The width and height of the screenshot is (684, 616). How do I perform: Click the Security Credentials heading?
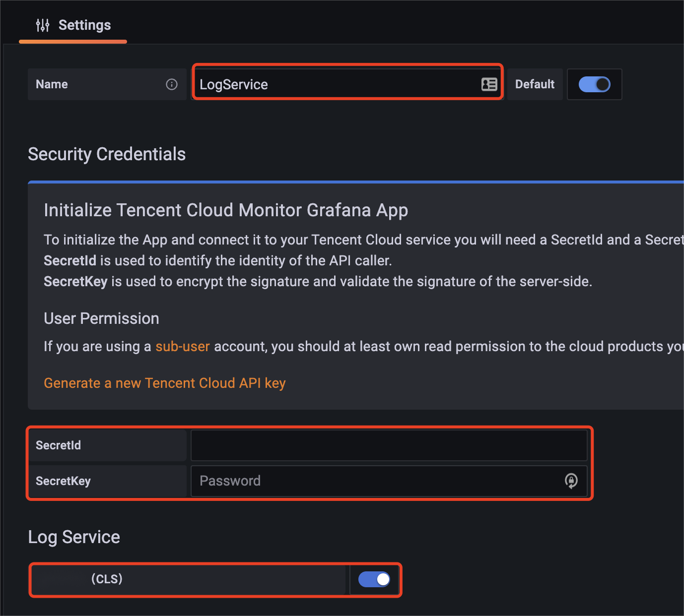click(107, 154)
